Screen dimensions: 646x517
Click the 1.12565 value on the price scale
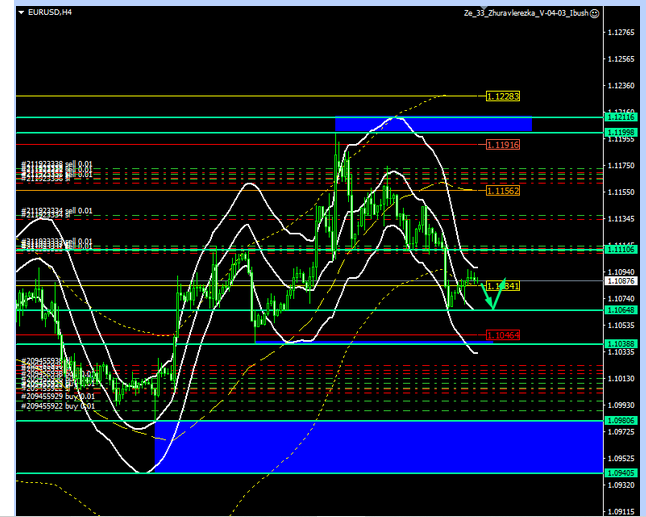pos(621,59)
